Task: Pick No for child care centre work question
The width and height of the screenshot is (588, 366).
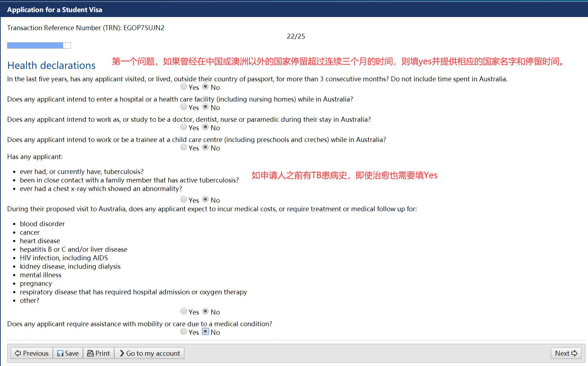Action: coord(205,147)
